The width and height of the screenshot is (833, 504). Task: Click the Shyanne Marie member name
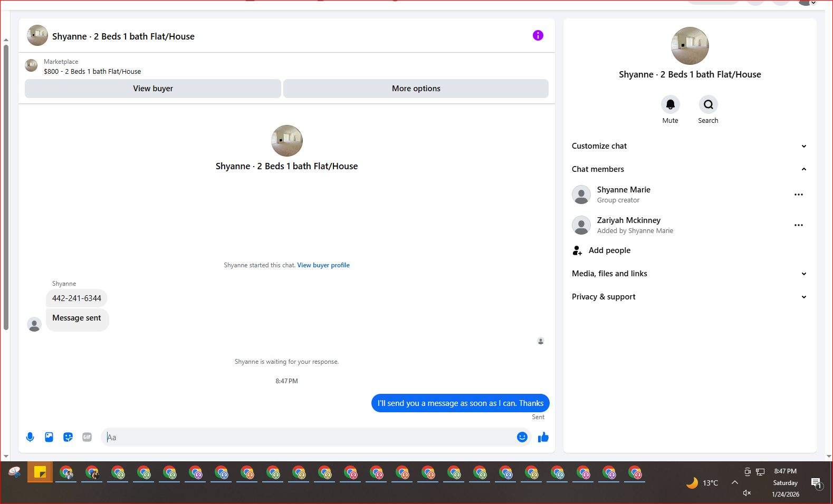(624, 190)
